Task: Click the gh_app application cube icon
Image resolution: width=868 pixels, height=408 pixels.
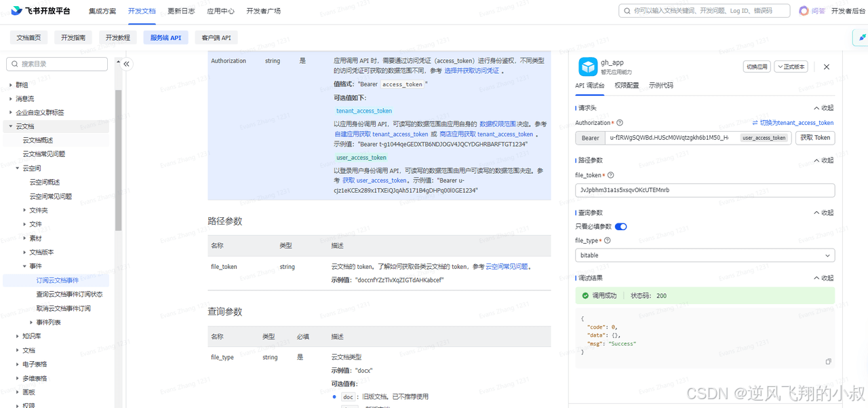Action: coord(587,67)
